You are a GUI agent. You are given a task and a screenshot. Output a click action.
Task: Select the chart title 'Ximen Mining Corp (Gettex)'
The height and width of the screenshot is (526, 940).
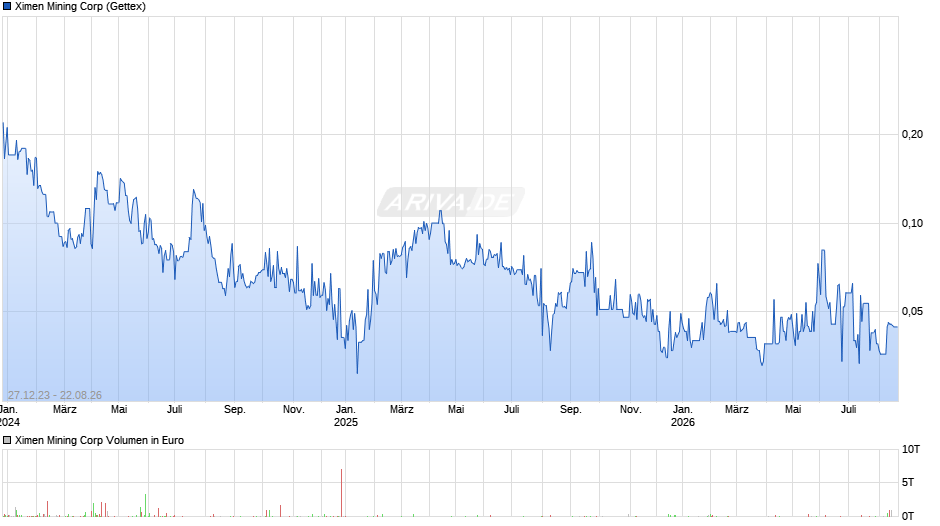click(x=80, y=7)
